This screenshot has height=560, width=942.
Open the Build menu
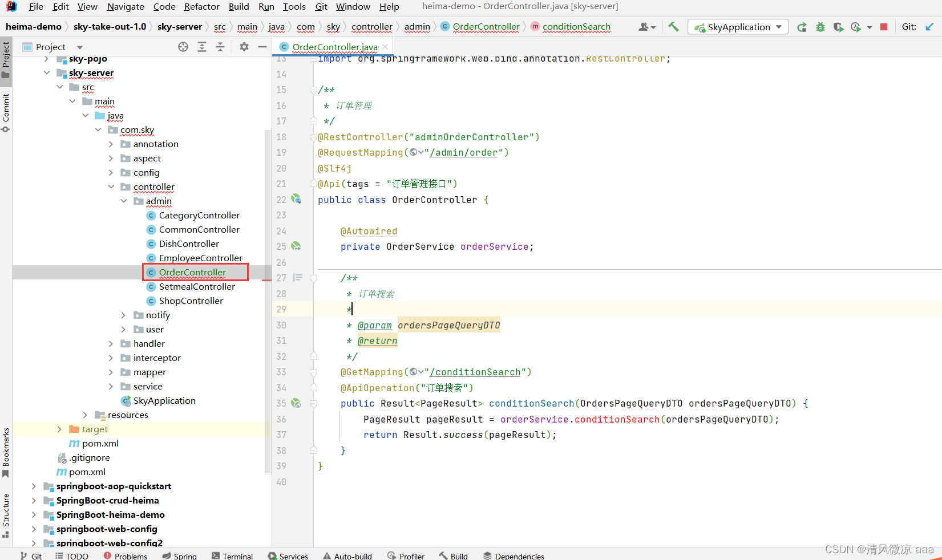[238, 6]
